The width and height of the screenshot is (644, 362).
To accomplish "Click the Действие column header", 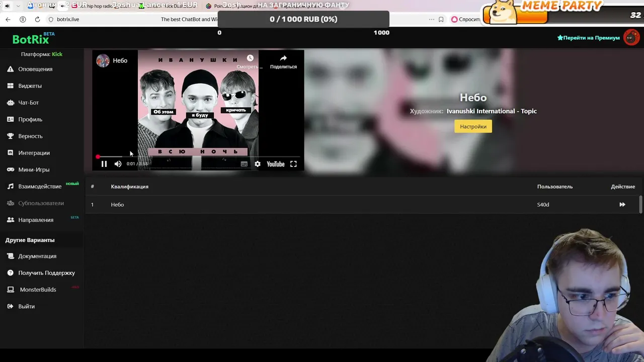I will pyautogui.click(x=623, y=187).
